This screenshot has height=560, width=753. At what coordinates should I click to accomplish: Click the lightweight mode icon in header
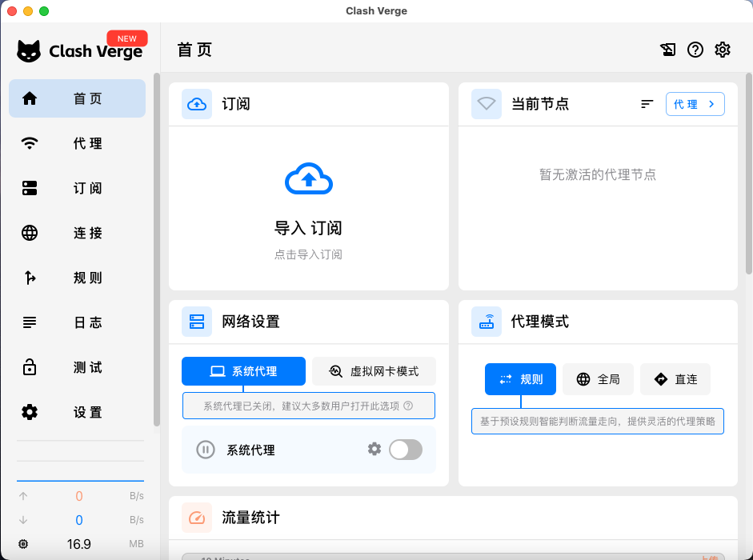point(668,50)
